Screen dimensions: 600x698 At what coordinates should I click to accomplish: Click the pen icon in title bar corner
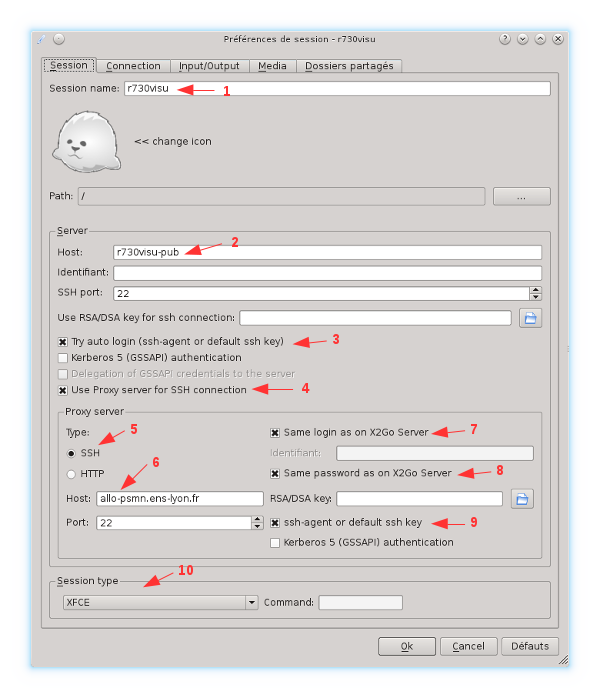[x=41, y=39]
